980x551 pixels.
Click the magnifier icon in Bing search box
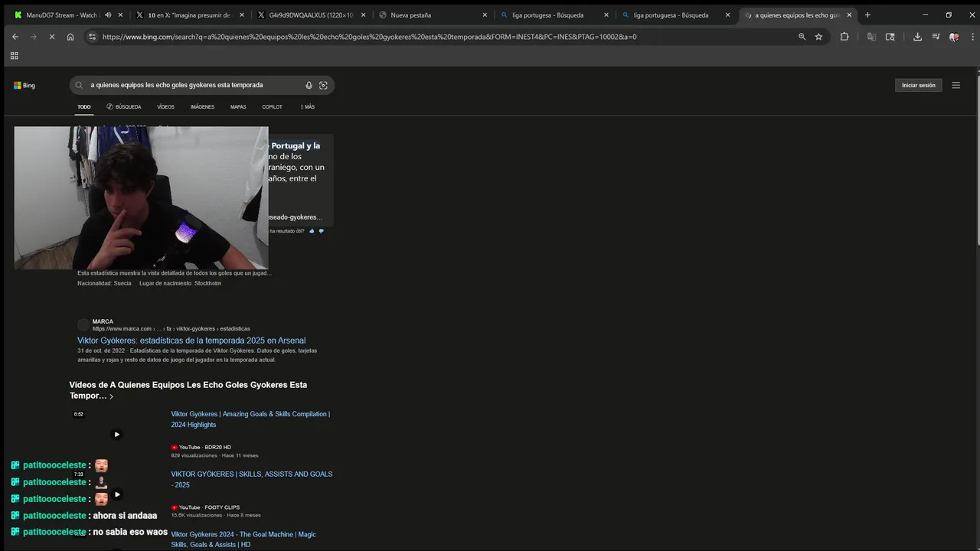[x=79, y=86]
